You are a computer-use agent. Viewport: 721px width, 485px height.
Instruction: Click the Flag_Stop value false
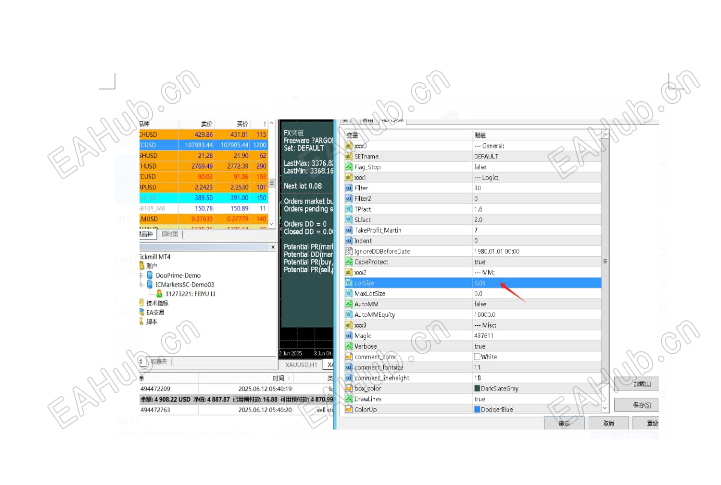(481, 167)
